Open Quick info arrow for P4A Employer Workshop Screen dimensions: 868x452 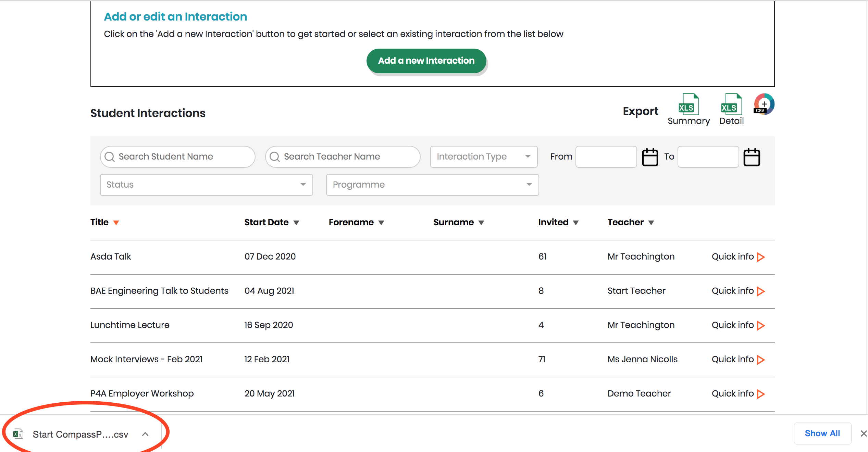point(761,394)
